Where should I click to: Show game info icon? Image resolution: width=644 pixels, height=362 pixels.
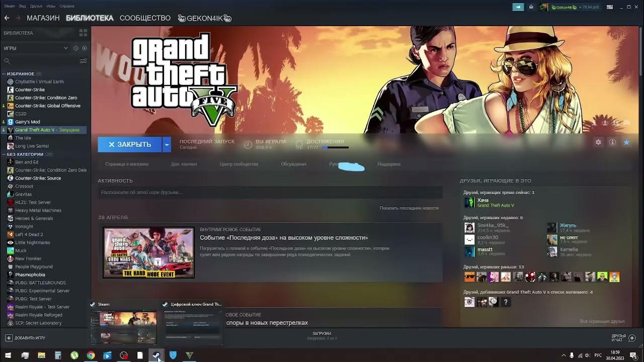pyautogui.click(x=612, y=142)
